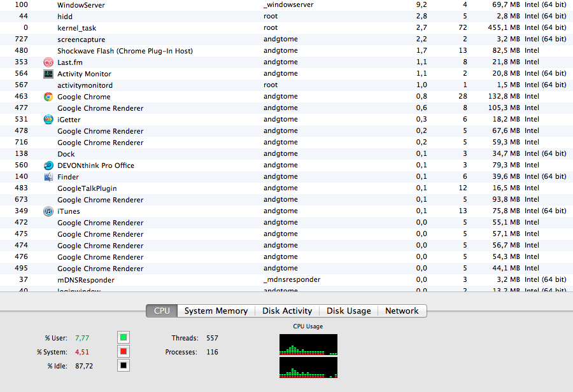Open the Disk Activity tab
573x392 pixels.
click(287, 311)
